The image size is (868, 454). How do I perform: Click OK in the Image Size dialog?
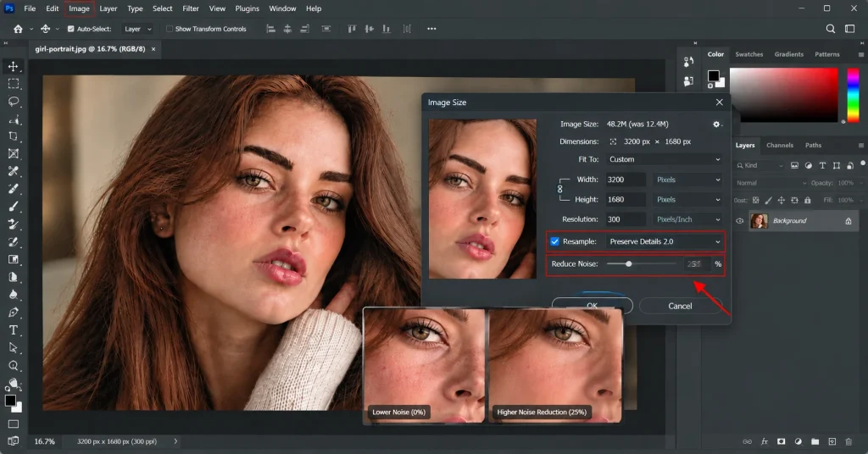(x=593, y=306)
